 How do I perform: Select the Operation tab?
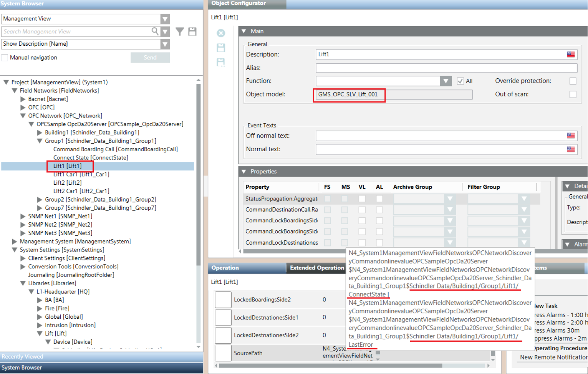[225, 268]
